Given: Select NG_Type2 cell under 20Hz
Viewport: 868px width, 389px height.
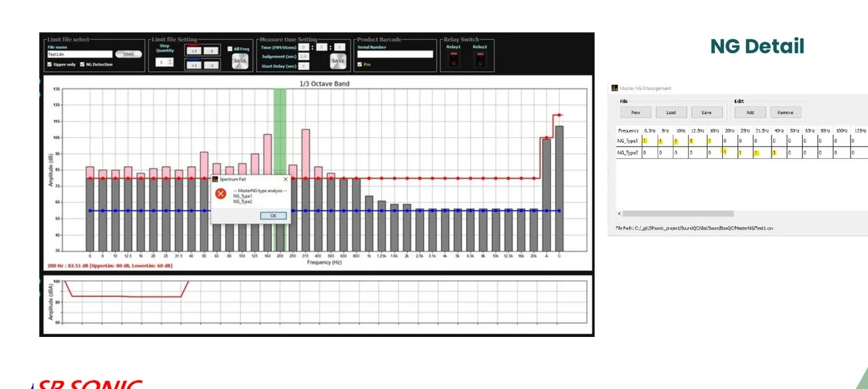Looking at the screenshot, I should 729,153.
